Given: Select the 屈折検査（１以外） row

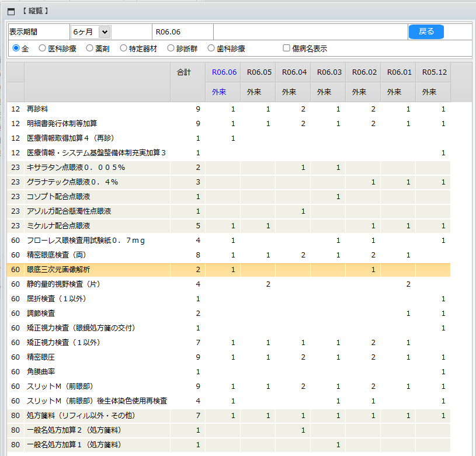Looking at the screenshot, I should coord(228,299).
